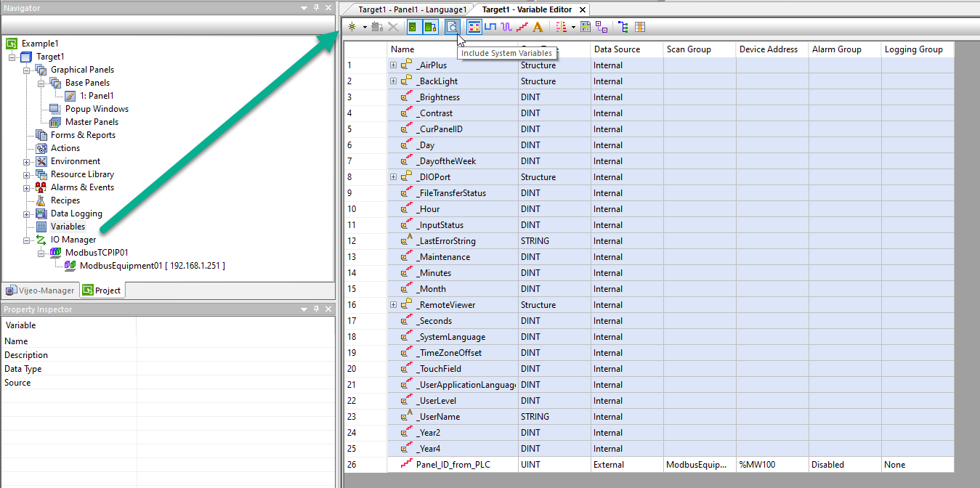Expand the Resource Library node
The width and height of the screenshot is (980, 488).
(x=27, y=174)
